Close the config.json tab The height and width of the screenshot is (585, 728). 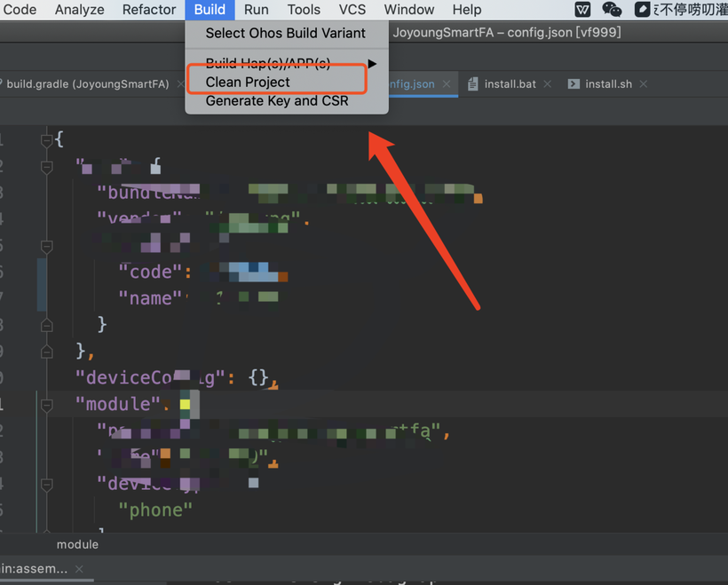click(447, 84)
